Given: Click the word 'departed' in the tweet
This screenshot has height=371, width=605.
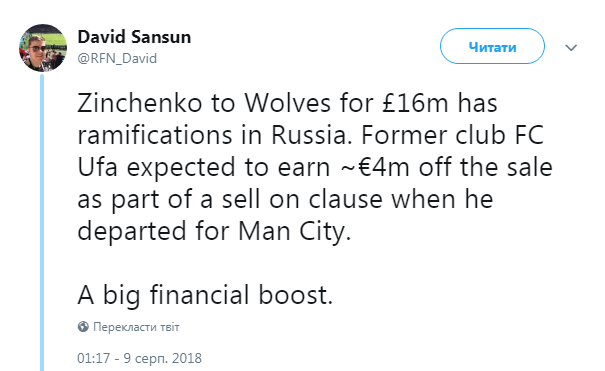Looking at the screenshot, I should (x=132, y=231).
